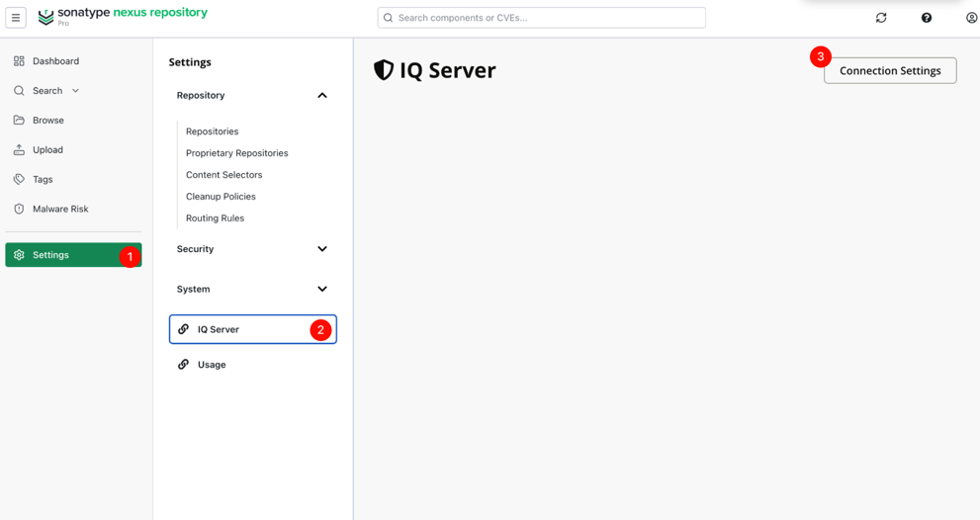Expand the Security section
This screenshot has height=520, width=980.
pyautogui.click(x=321, y=249)
